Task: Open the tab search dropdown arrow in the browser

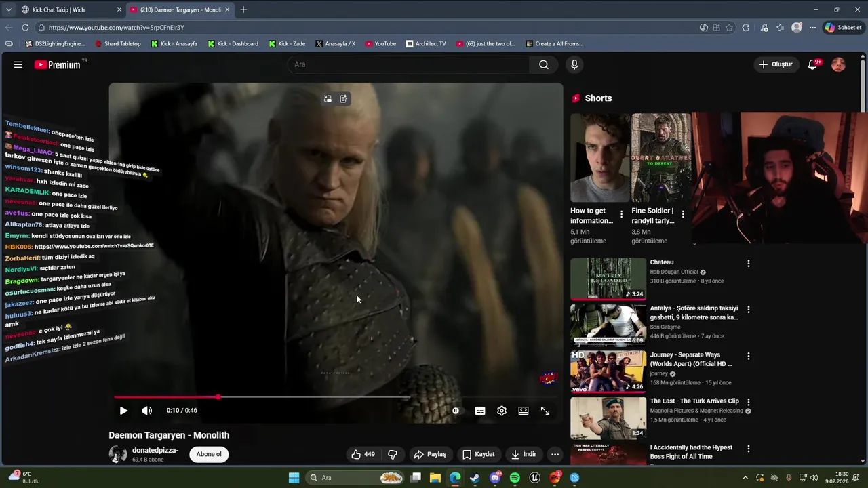Action: pyautogui.click(x=9, y=9)
